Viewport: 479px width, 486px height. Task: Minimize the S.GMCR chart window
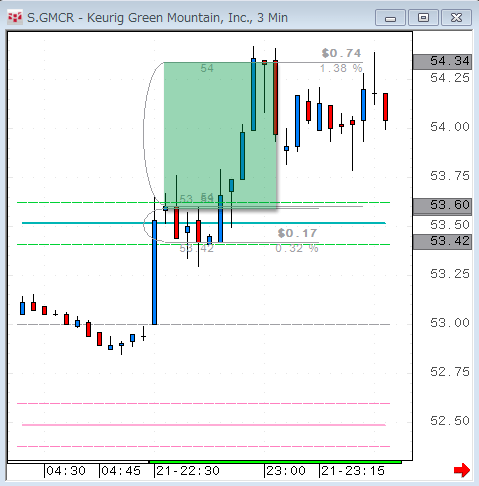click(x=390, y=18)
